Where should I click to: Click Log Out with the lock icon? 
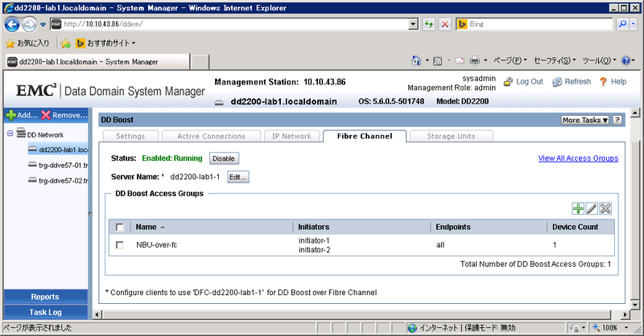tap(524, 82)
